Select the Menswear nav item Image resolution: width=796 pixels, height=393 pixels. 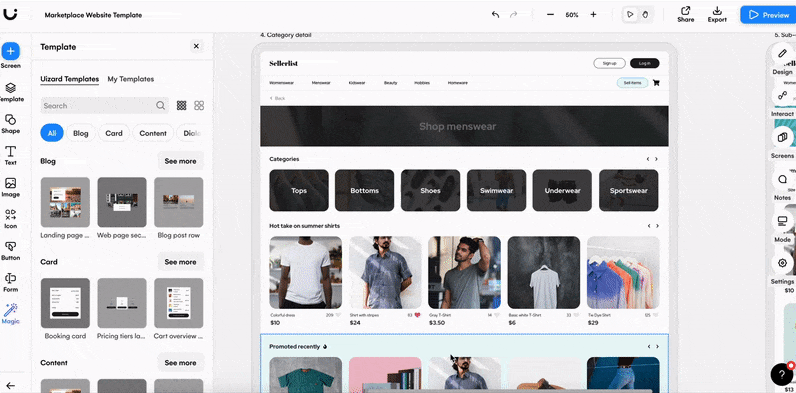(x=321, y=83)
